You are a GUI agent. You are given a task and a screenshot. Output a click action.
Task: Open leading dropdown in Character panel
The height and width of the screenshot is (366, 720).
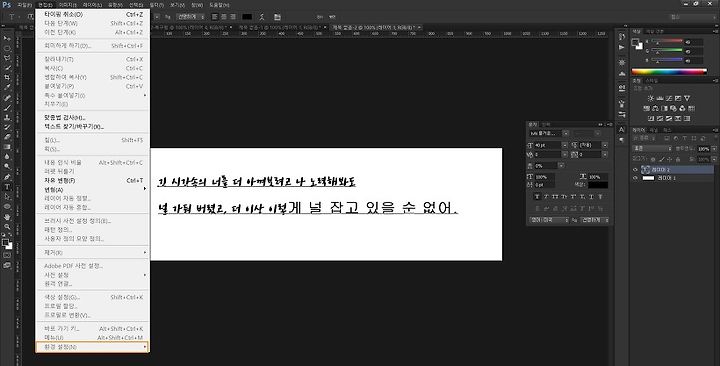pos(605,145)
